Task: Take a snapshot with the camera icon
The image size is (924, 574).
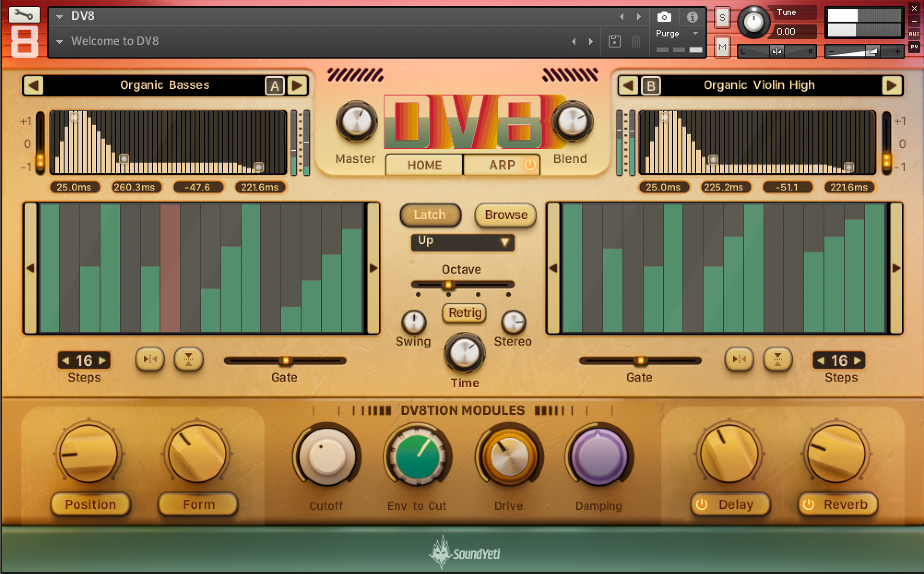Action: pos(664,17)
